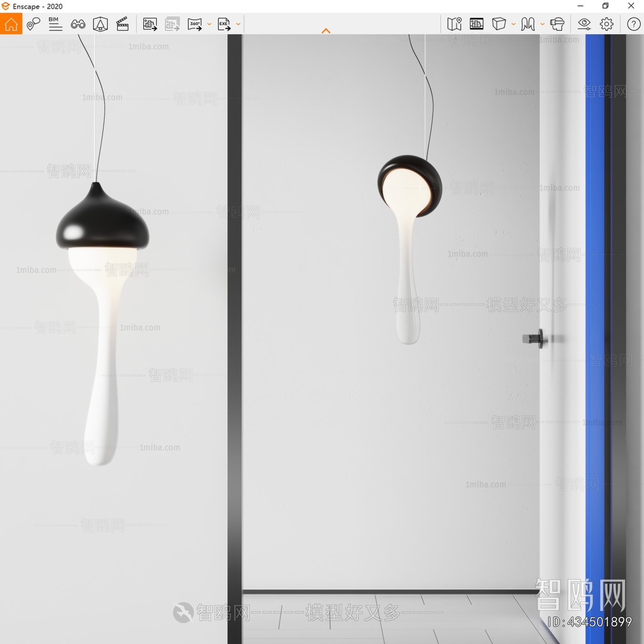Toggle the minimap with location pin

tap(454, 24)
